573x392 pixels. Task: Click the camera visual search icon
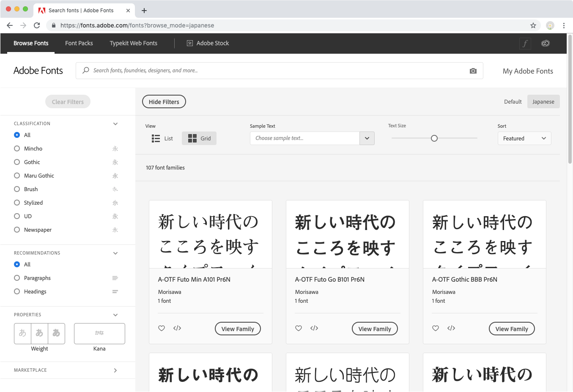[x=473, y=71]
